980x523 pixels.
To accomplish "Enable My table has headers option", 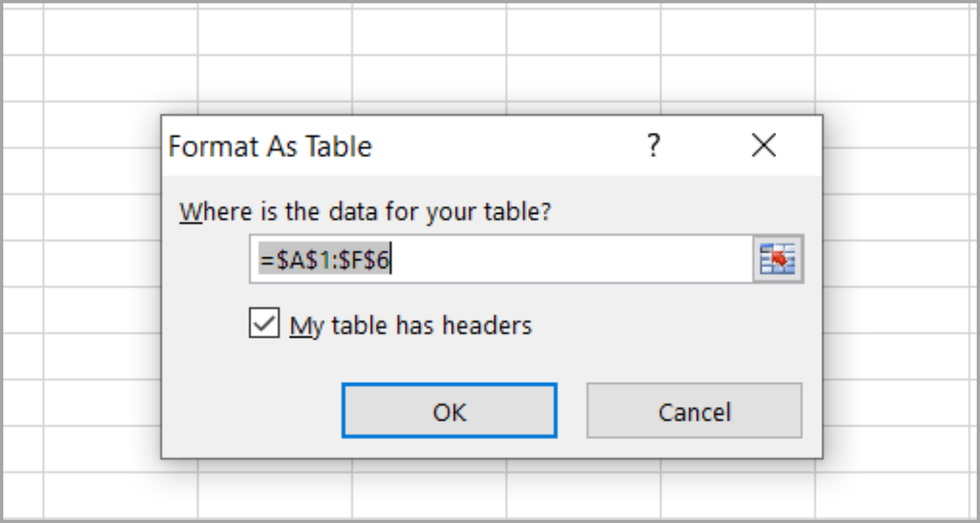I will [264, 324].
